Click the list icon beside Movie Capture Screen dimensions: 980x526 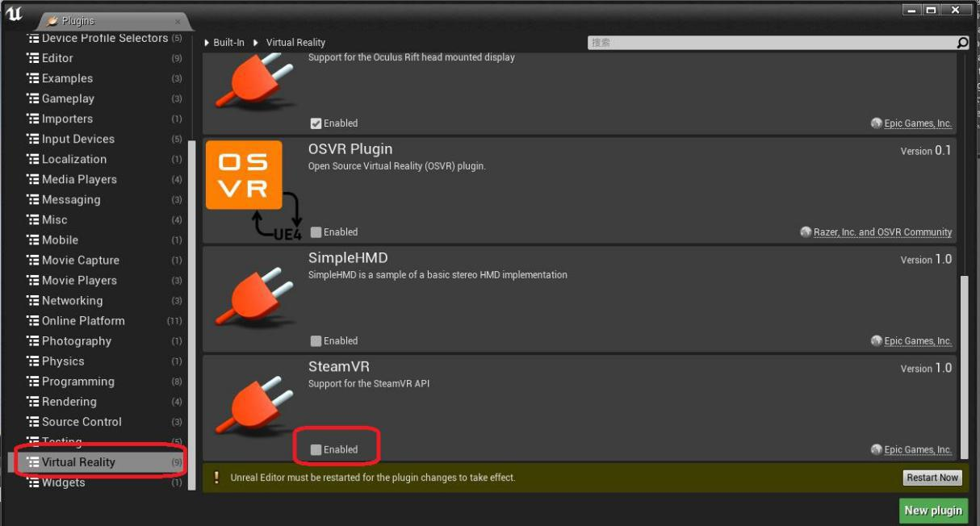coord(32,260)
